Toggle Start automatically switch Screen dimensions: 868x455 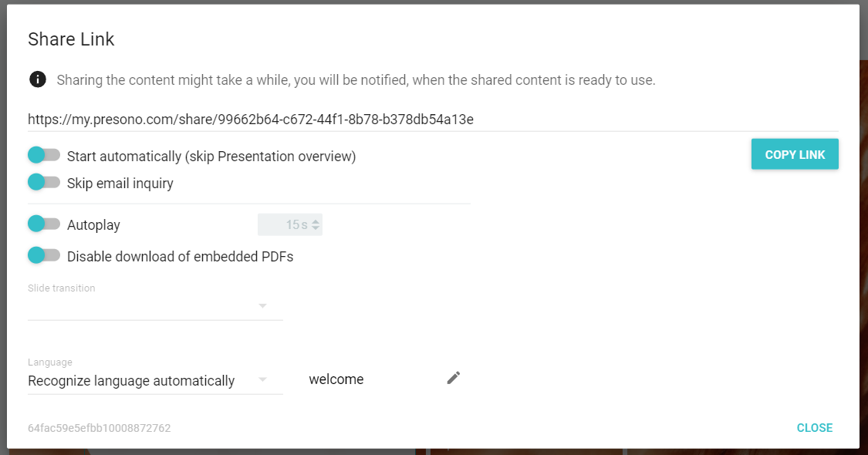[x=44, y=155]
